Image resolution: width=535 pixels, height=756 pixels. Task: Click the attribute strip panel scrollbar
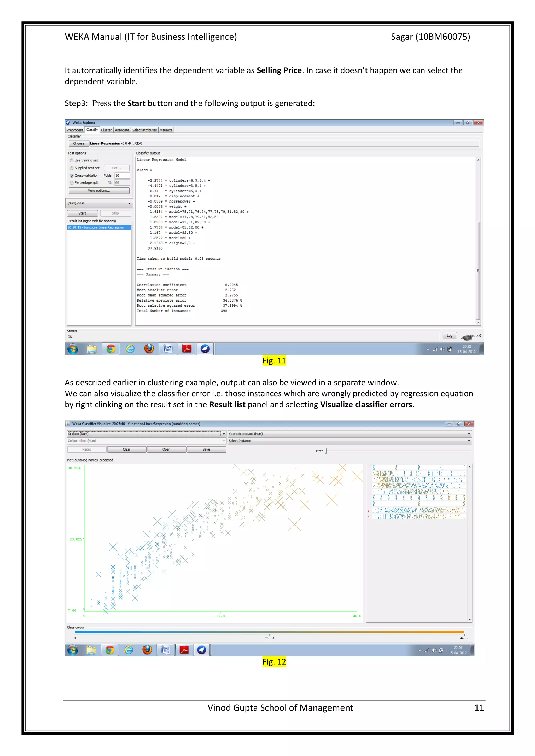(x=469, y=543)
